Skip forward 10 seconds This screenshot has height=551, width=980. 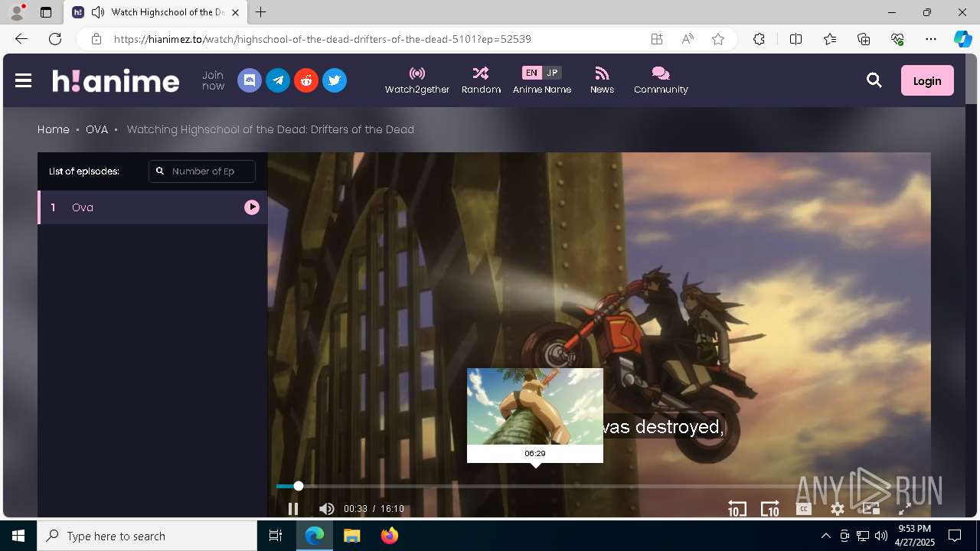769,509
